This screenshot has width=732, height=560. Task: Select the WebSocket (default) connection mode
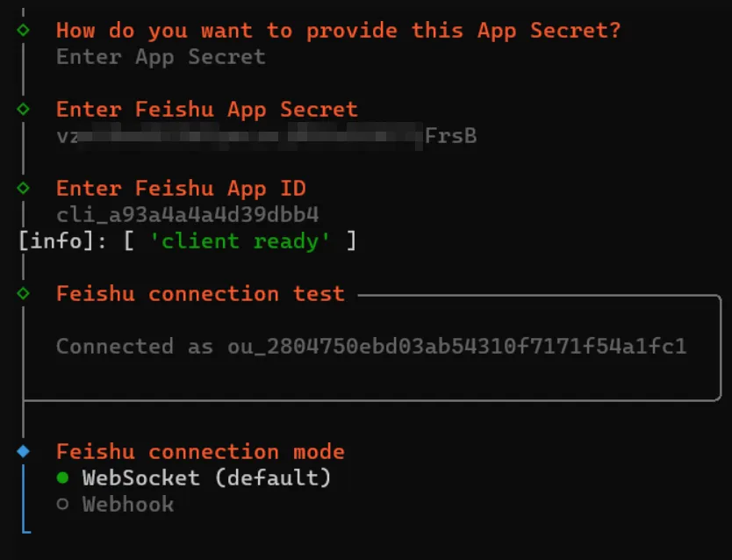tap(206, 477)
